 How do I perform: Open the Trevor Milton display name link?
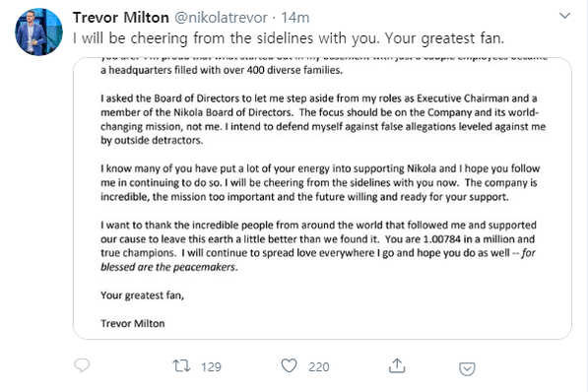tap(121, 18)
